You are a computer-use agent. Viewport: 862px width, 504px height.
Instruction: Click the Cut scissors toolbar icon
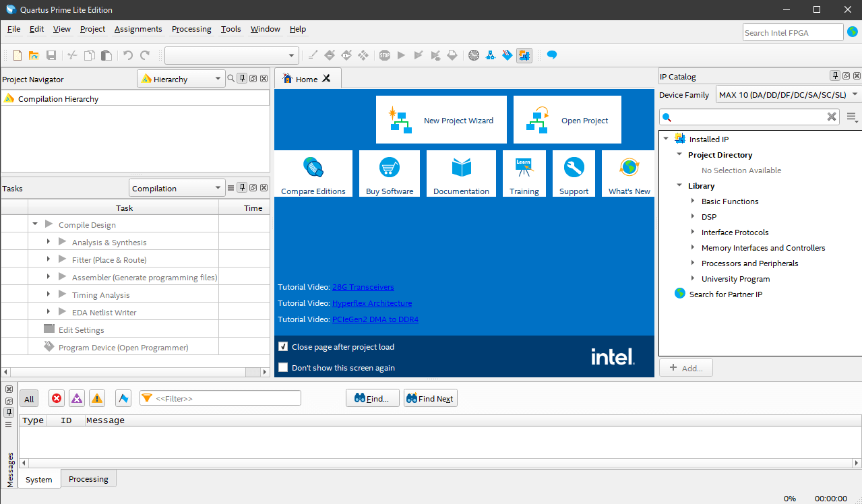[72, 55]
